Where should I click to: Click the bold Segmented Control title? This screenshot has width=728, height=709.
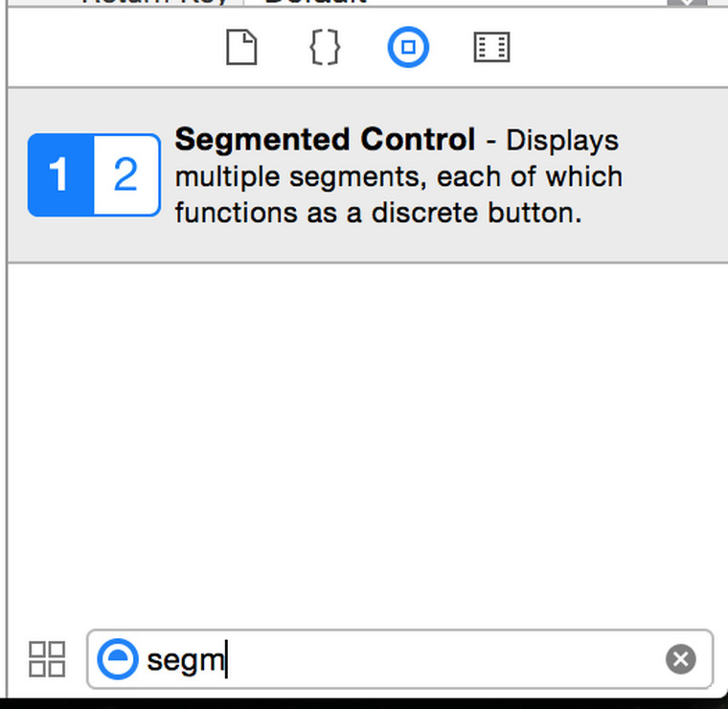tap(325, 140)
